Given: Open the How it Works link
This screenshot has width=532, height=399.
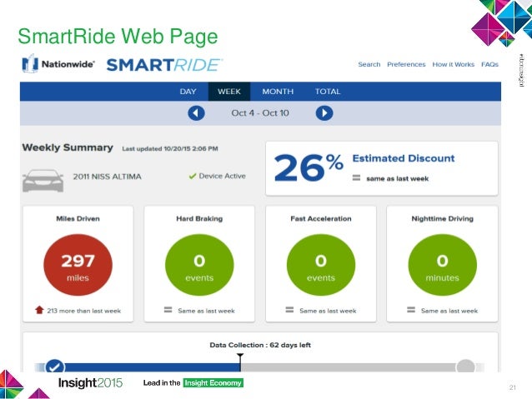Looking at the screenshot, I should [x=454, y=64].
